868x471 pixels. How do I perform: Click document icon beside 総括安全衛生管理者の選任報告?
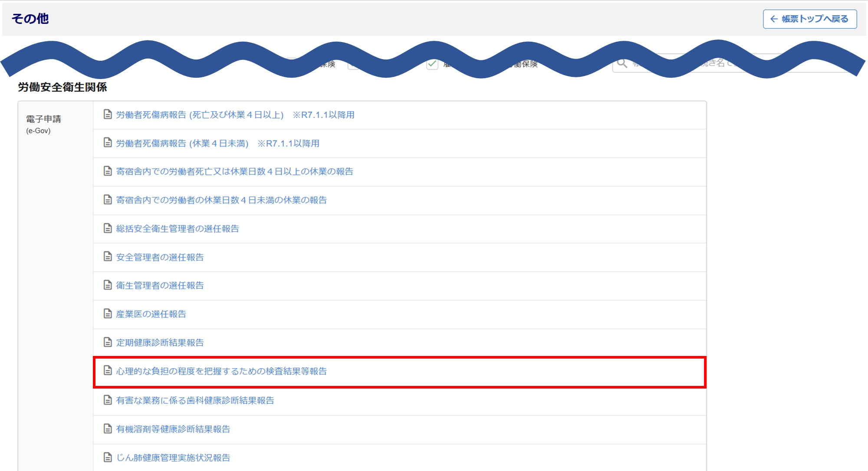click(x=108, y=228)
